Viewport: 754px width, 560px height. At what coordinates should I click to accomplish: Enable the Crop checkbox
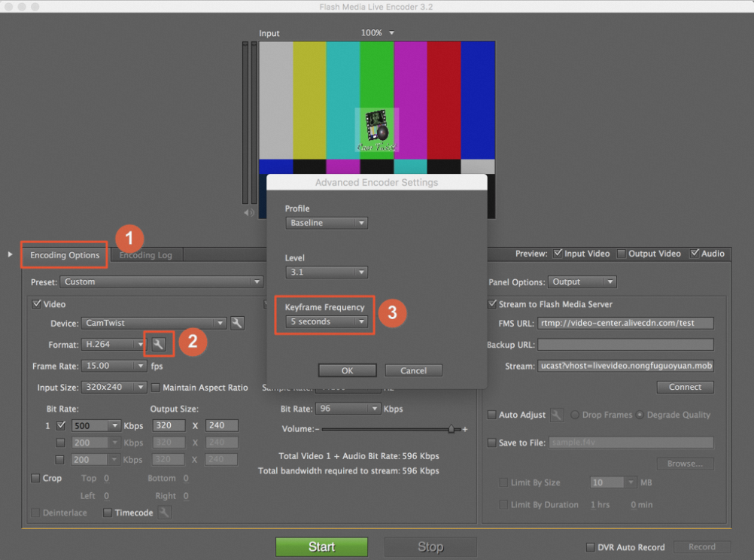pos(35,478)
